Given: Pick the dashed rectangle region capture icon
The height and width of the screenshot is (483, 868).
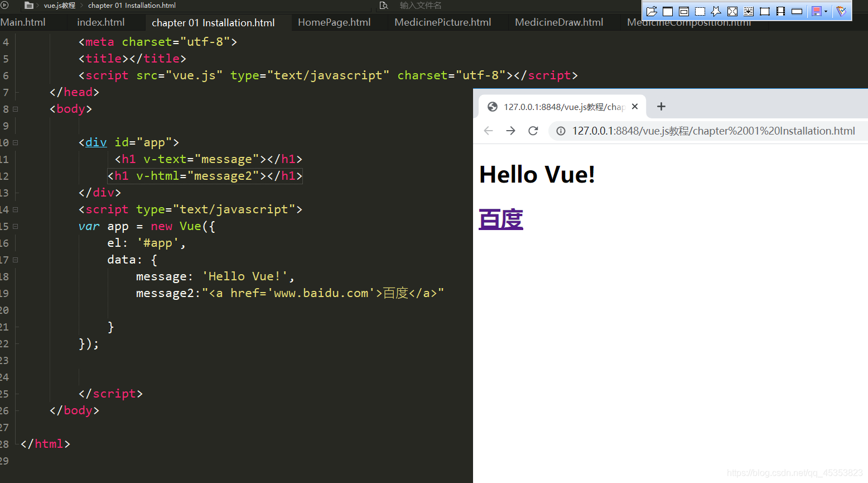Looking at the screenshot, I should [700, 11].
